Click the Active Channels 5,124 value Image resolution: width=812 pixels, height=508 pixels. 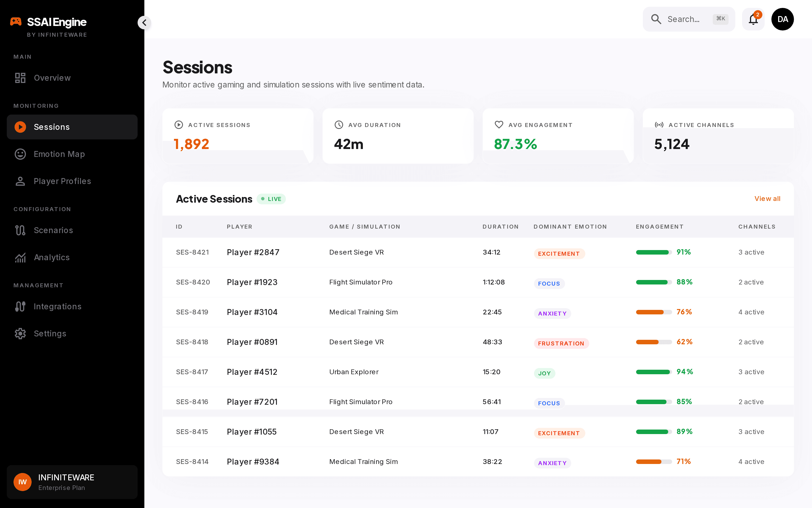coord(672,144)
